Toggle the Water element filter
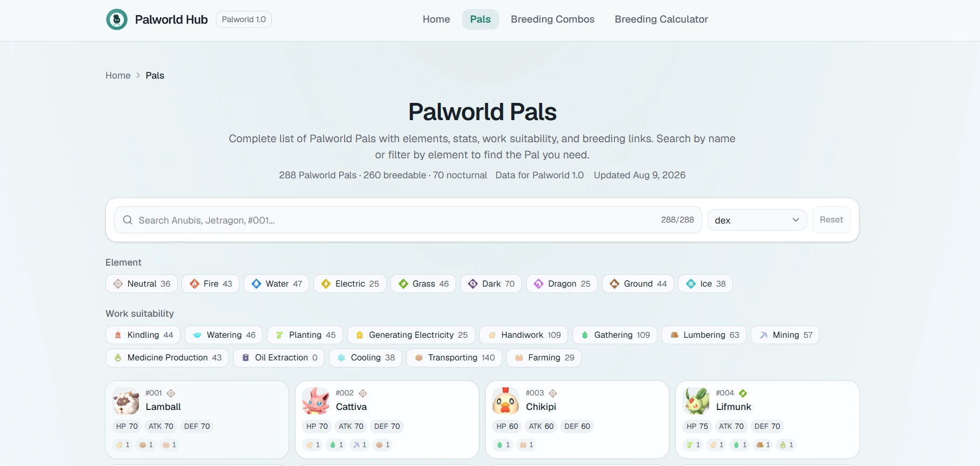This screenshot has width=980, height=466. [276, 284]
